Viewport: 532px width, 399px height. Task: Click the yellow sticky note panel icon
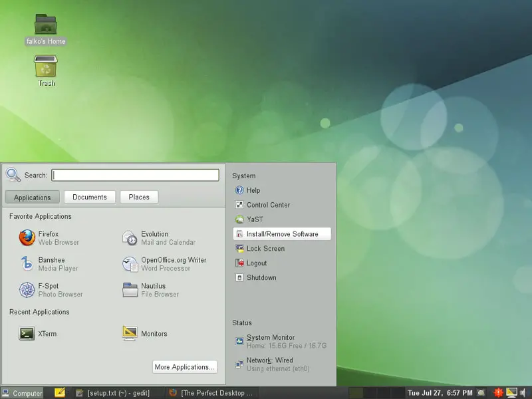click(x=60, y=392)
